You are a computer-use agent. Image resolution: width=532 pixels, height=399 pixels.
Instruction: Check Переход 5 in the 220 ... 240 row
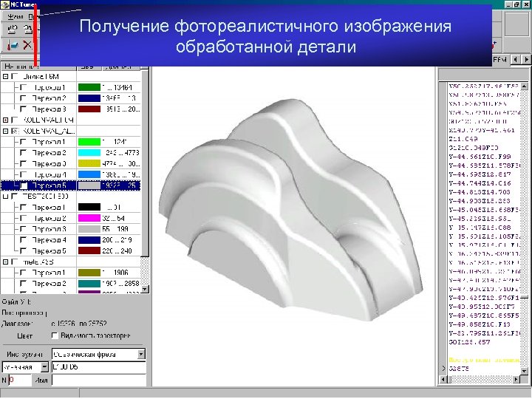(23, 250)
